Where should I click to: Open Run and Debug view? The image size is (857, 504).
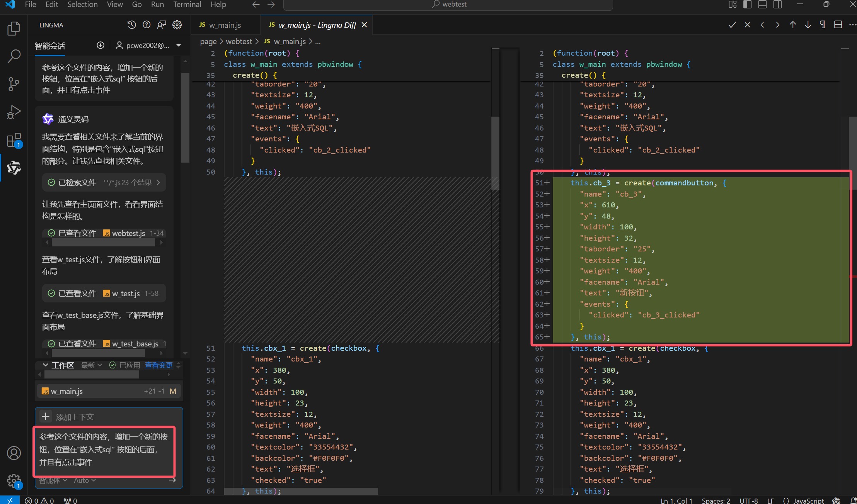[14, 112]
